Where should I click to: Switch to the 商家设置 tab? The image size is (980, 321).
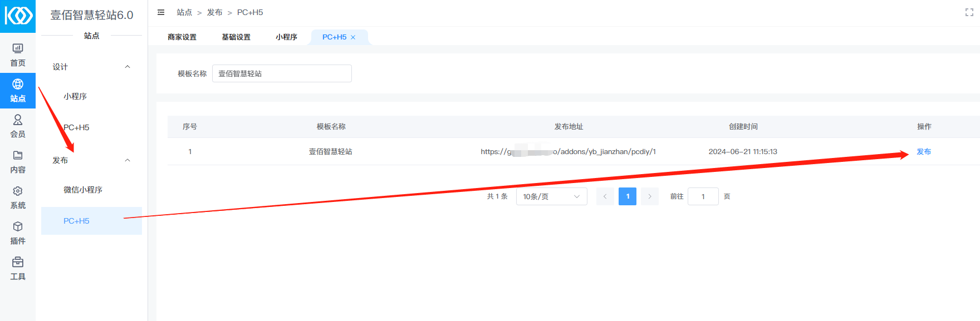pyautogui.click(x=182, y=37)
